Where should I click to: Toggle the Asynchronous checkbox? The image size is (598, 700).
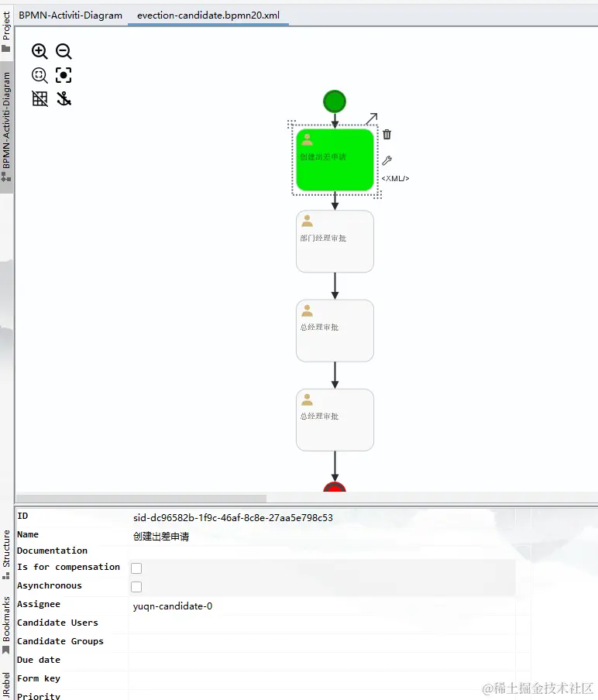pyautogui.click(x=136, y=587)
